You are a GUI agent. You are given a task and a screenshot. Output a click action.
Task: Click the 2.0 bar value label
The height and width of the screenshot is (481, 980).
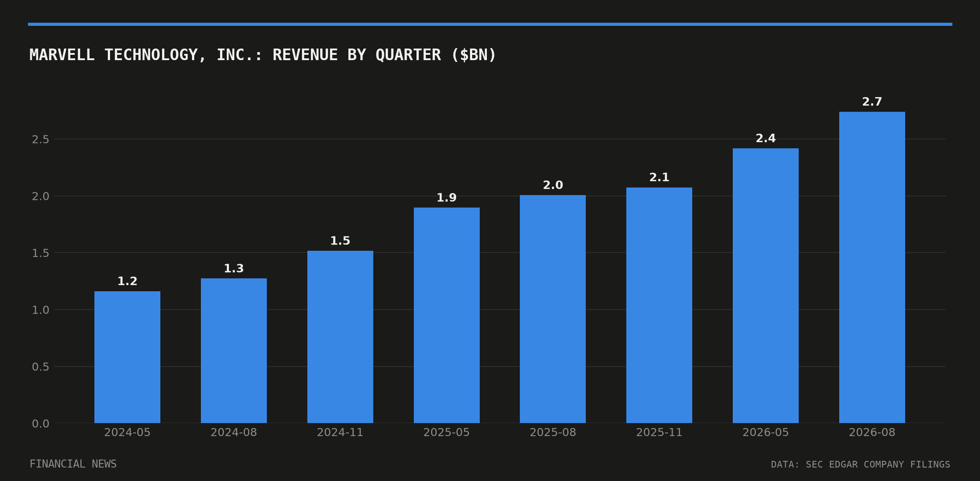pyautogui.click(x=553, y=185)
